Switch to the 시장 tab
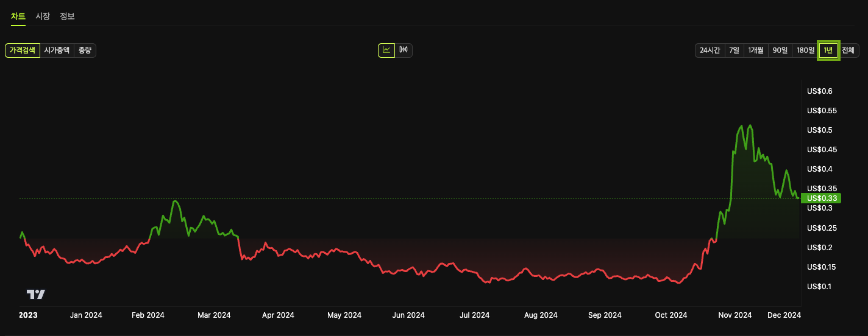 [x=43, y=16]
